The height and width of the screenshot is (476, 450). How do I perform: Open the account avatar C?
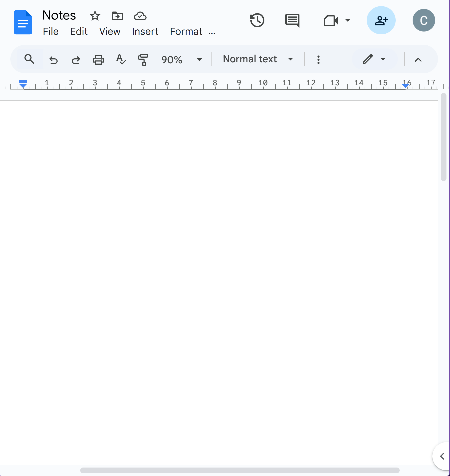click(424, 20)
